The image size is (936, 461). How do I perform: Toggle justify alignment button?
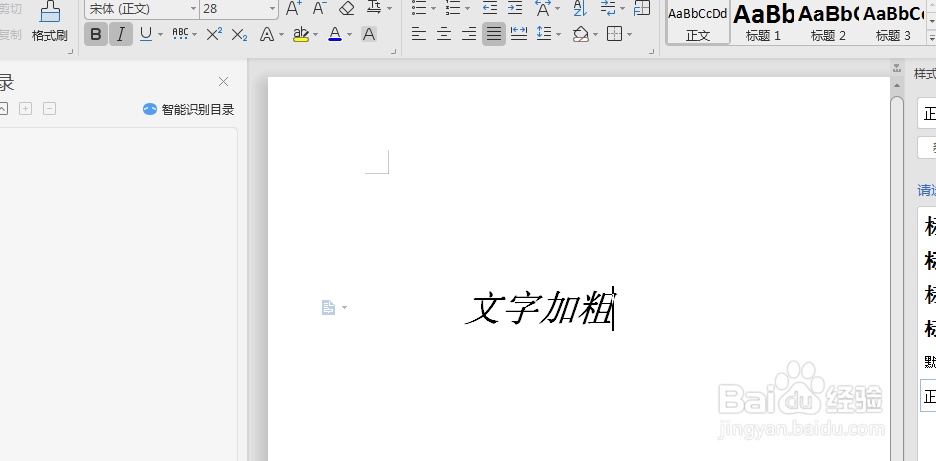[494, 35]
